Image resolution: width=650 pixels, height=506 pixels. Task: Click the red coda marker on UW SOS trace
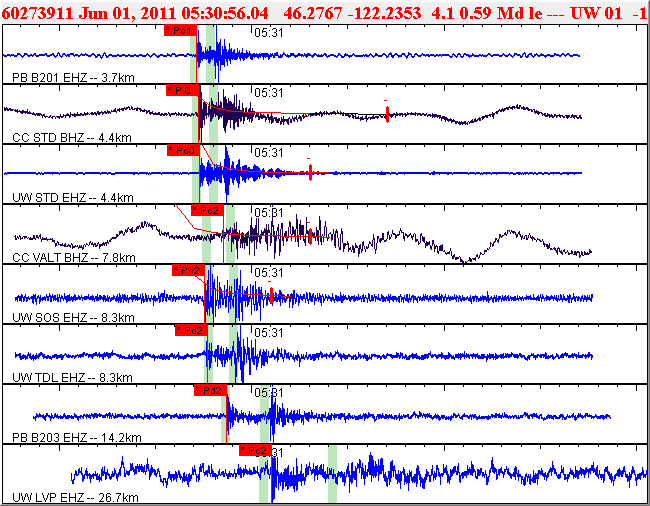(x=271, y=295)
